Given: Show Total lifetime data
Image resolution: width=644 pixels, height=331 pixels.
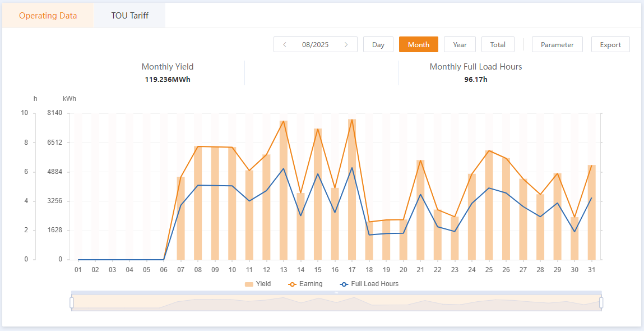Looking at the screenshot, I should click(498, 45).
